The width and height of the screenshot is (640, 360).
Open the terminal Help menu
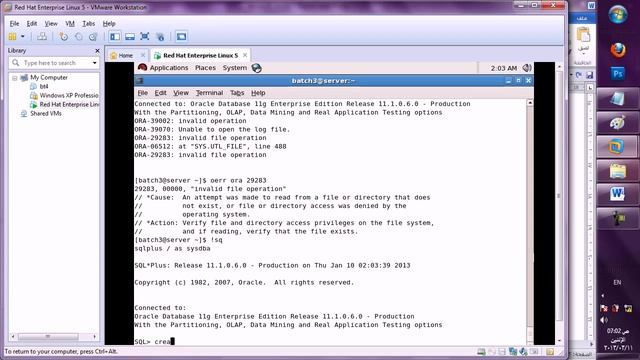258,93
